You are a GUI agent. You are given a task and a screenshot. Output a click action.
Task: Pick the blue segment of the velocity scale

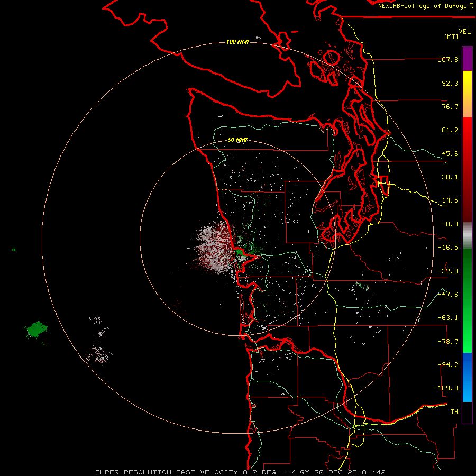(x=467, y=377)
